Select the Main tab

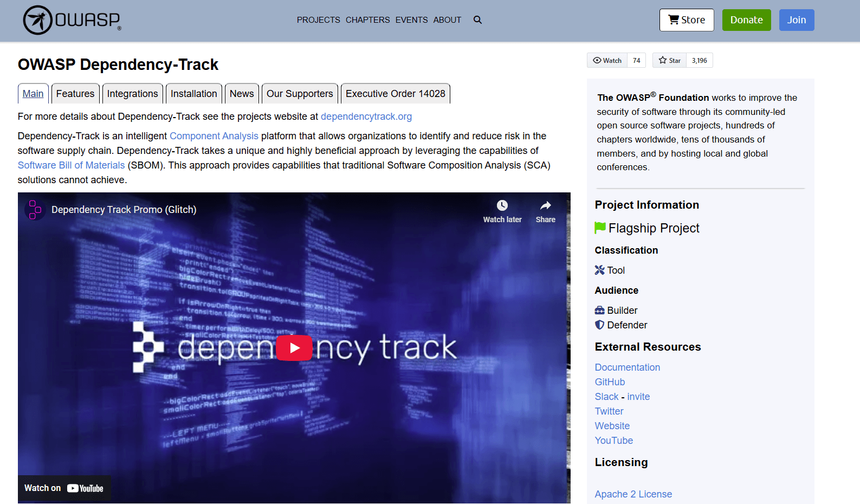(33, 94)
